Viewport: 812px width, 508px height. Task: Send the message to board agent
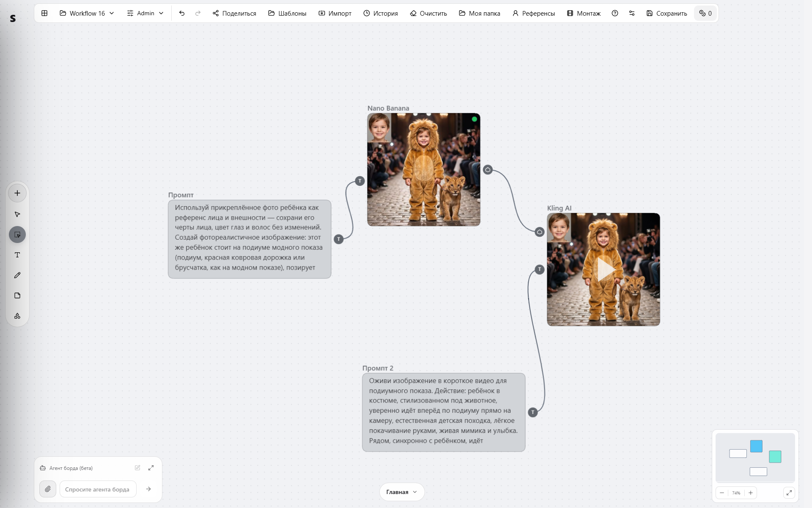(x=148, y=489)
